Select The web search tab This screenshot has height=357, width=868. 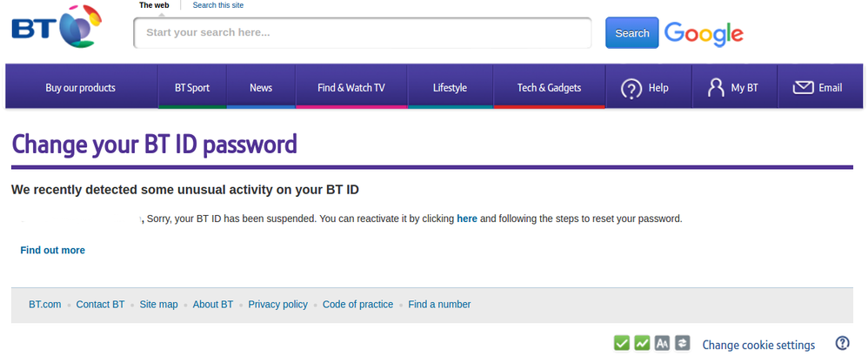pyautogui.click(x=154, y=5)
